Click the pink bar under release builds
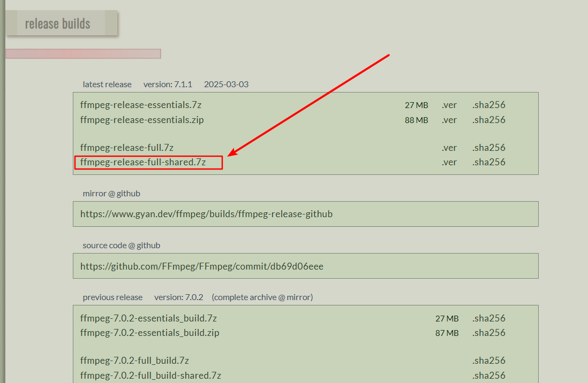The width and height of the screenshot is (588, 383). [x=83, y=53]
